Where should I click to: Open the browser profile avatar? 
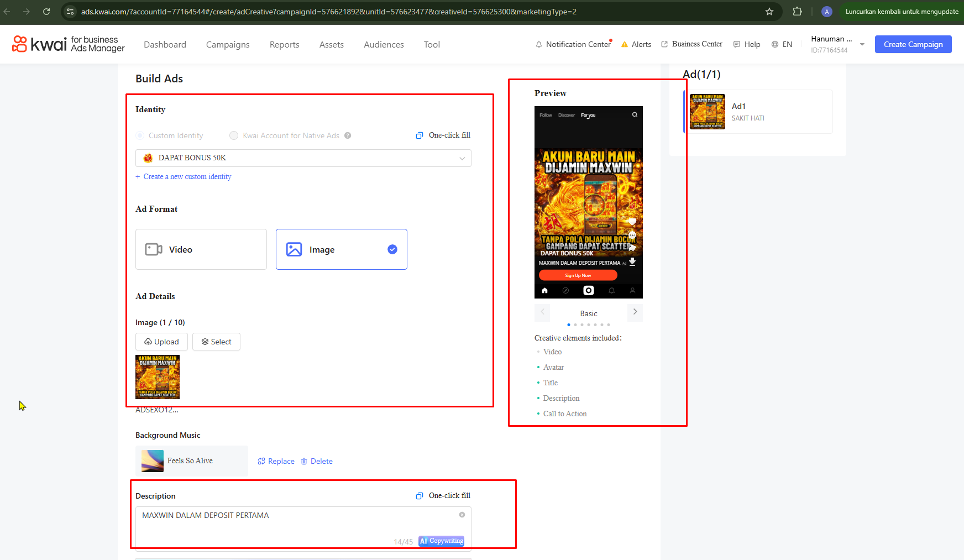pyautogui.click(x=827, y=12)
